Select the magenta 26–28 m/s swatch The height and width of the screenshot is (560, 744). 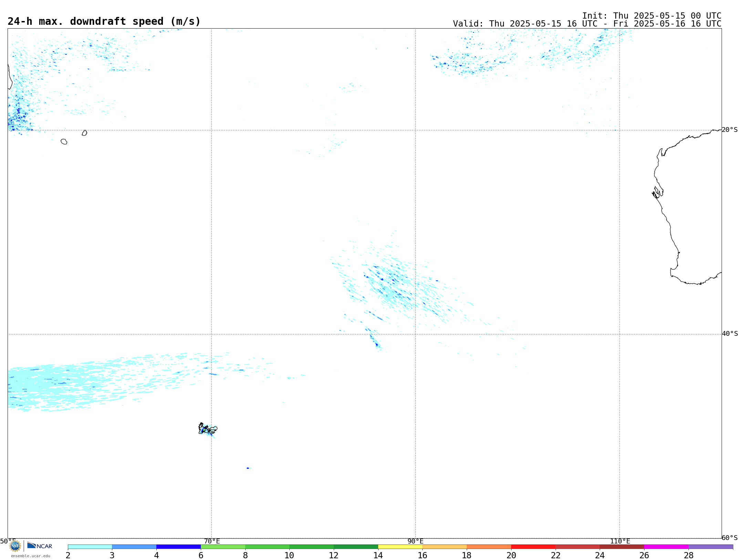point(666,547)
